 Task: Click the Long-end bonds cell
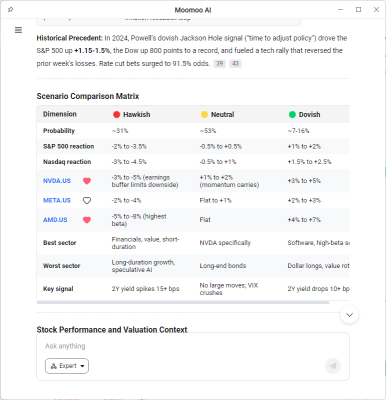pyautogui.click(x=223, y=266)
